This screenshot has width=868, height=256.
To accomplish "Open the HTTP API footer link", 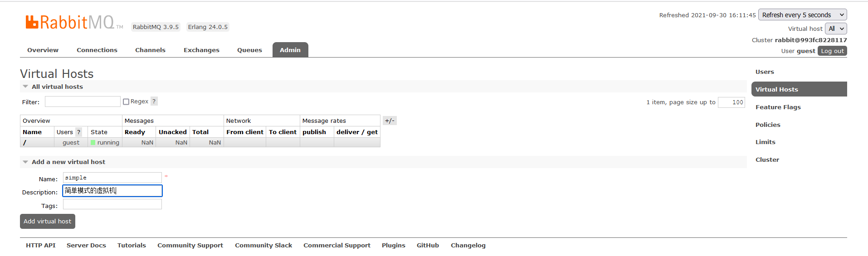I will pos(40,246).
